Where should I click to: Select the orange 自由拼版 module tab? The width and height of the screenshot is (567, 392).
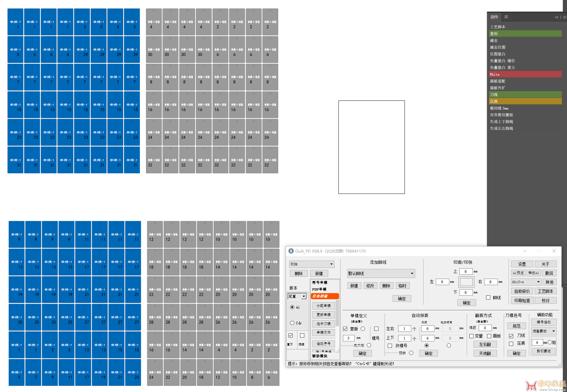[x=325, y=296]
